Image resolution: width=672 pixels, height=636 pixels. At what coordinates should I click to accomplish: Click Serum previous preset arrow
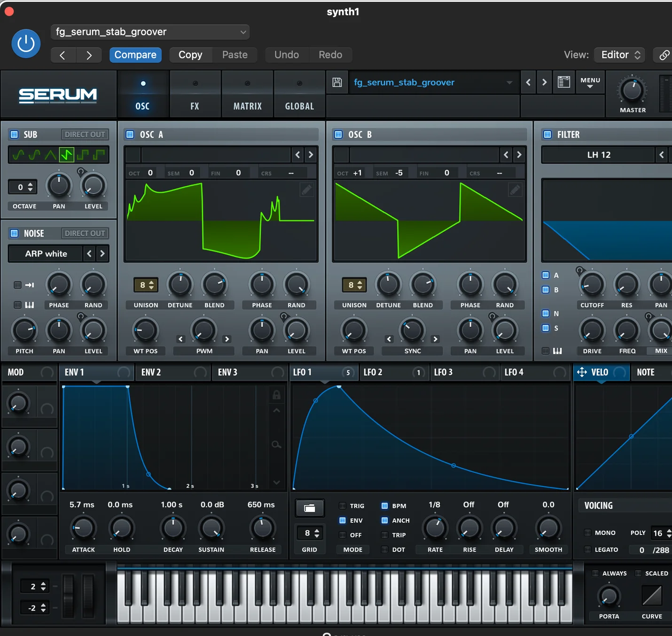point(528,82)
